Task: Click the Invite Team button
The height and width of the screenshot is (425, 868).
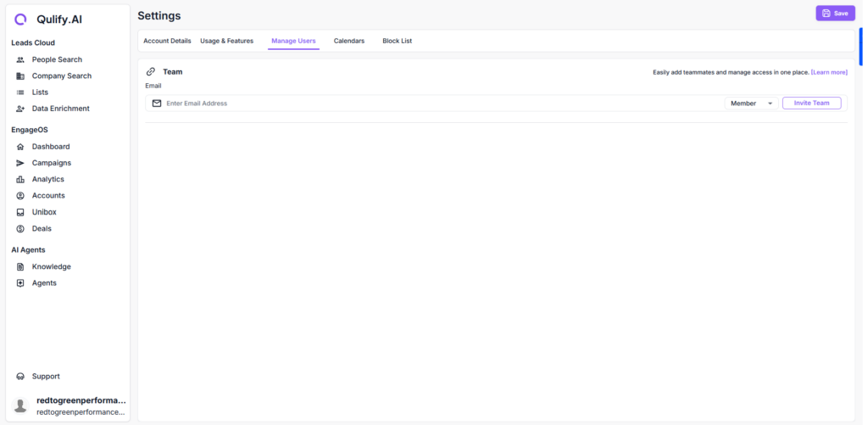Action: (811, 103)
